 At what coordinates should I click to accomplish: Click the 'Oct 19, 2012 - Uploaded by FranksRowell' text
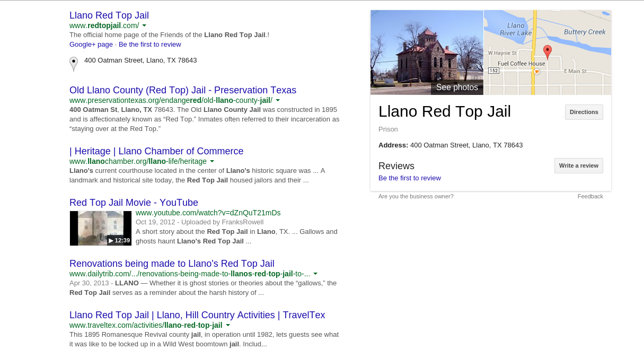tap(199, 222)
